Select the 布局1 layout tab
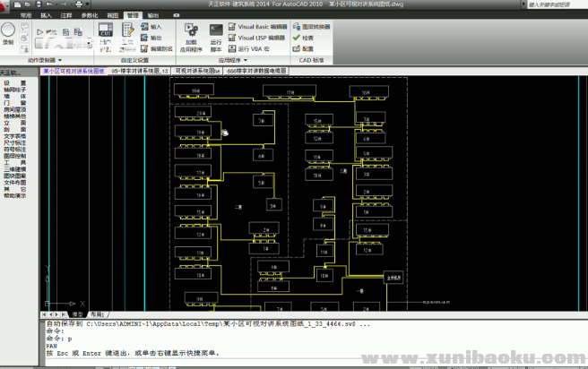 [99, 315]
